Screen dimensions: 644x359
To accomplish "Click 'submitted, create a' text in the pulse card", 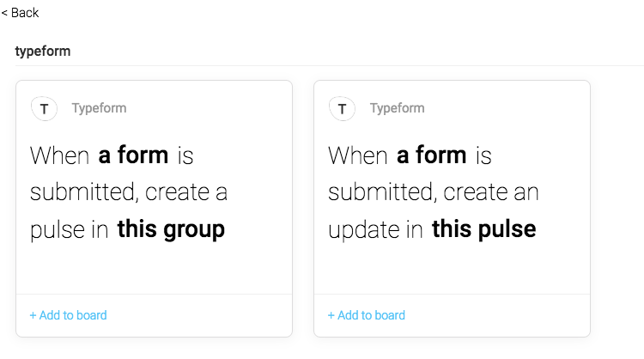I will (x=129, y=192).
